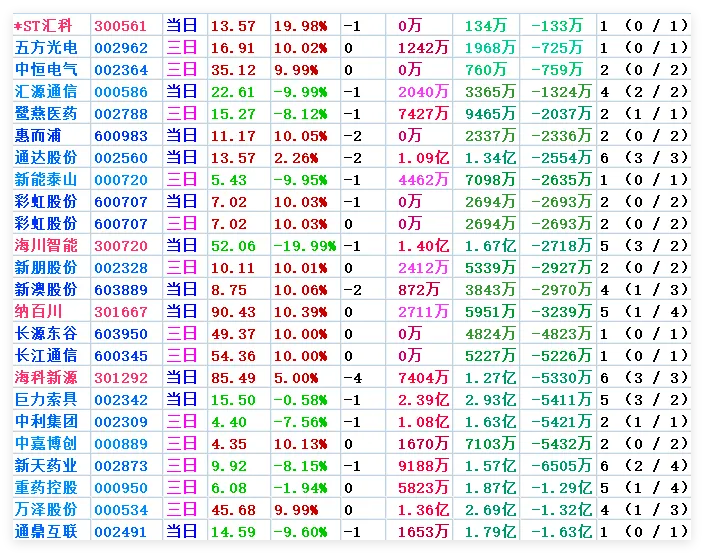Click buy amount 7427万
The width and height of the screenshot is (704, 553).
tap(423, 114)
